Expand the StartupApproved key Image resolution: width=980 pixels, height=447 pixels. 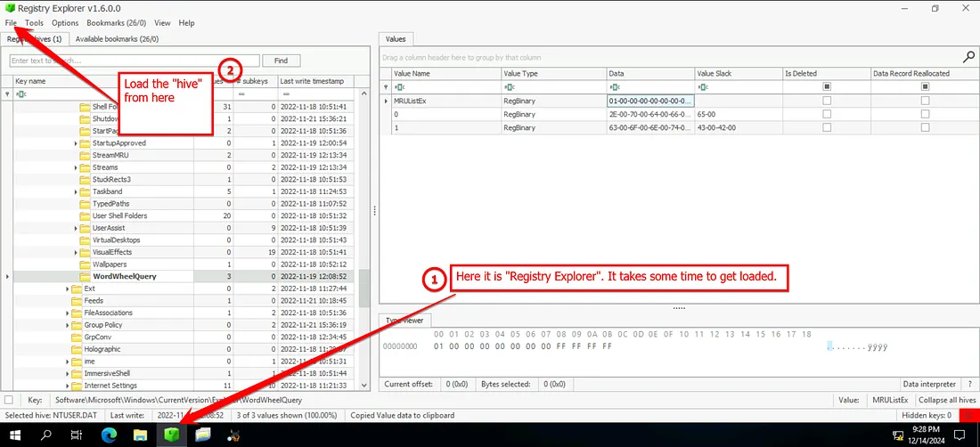click(x=76, y=143)
